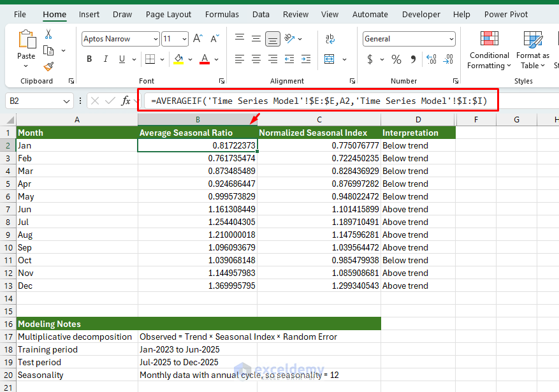
Task: Select column C header
Action: click(x=319, y=120)
